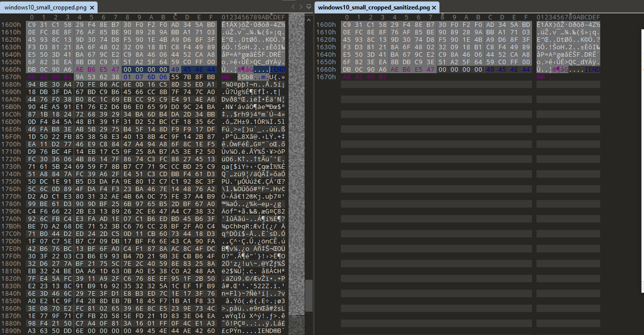
Task: Click column header 0 in right hex pane
Action: (x=346, y=18)
